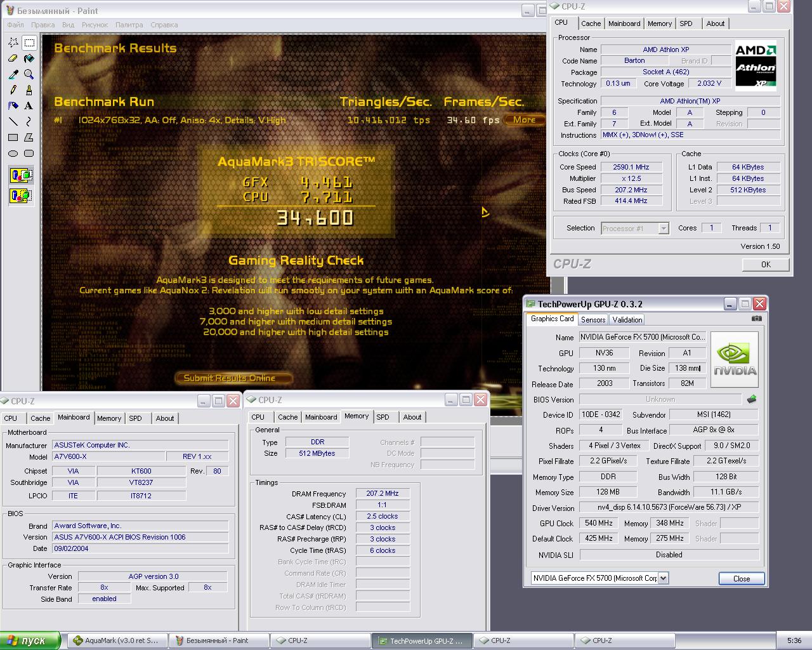Enable opaque selection mode in Paint
This screenshot has height=650, width=812.
pyautogui.click(x=21, y=175)
